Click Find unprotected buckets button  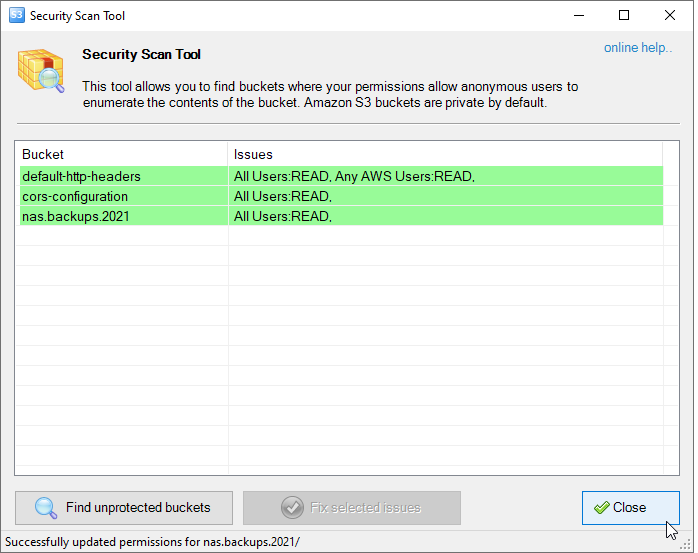point(124,508)
